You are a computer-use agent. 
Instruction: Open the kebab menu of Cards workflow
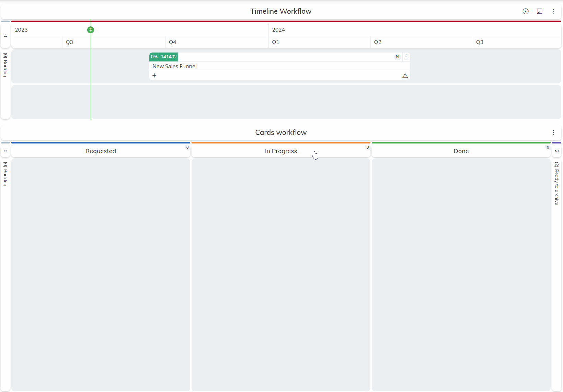[x=553, y=132]
